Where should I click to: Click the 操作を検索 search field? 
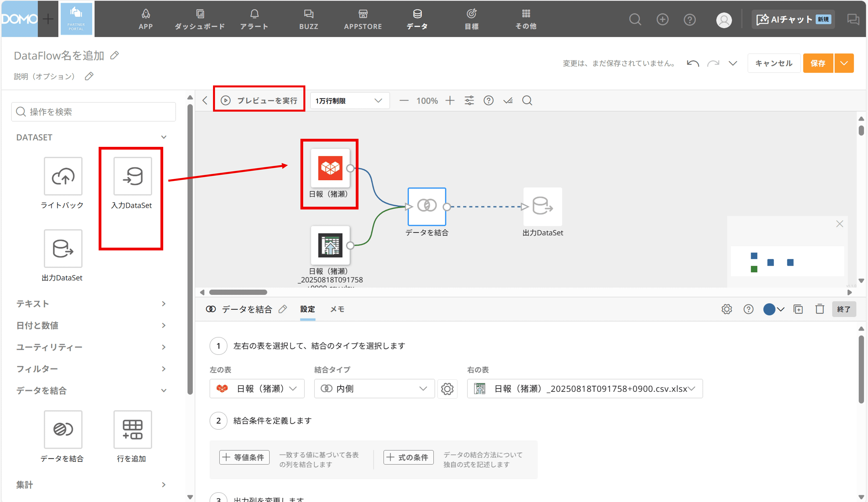[94, 112]
